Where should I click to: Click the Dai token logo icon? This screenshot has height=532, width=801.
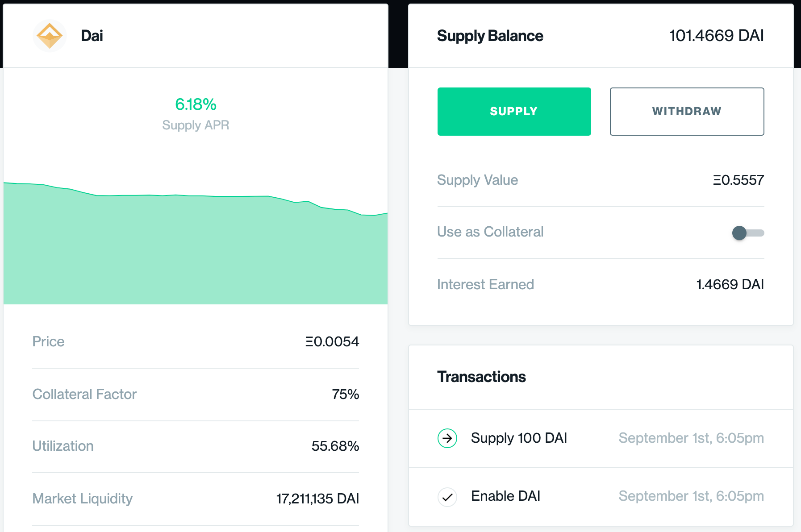[50, 36]
